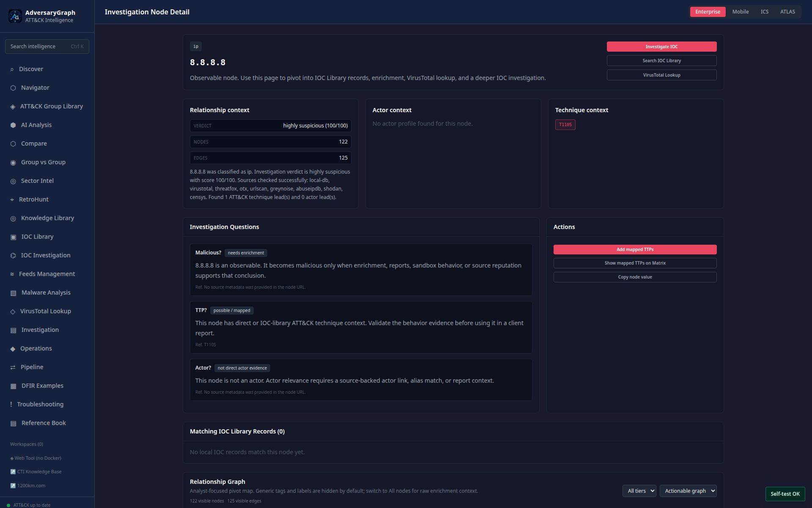Click the Operations sidebar icon
The height and width of the screenshot is (508, 812).
tap(13, 349)
